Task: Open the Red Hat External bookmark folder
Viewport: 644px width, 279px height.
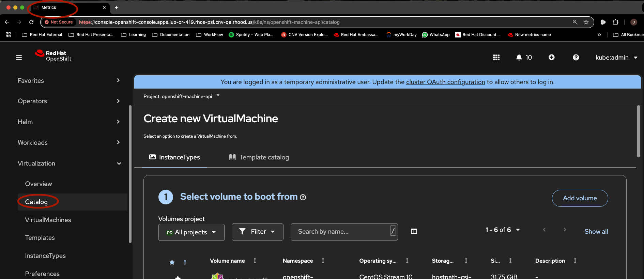Action: tap(42, 35)
